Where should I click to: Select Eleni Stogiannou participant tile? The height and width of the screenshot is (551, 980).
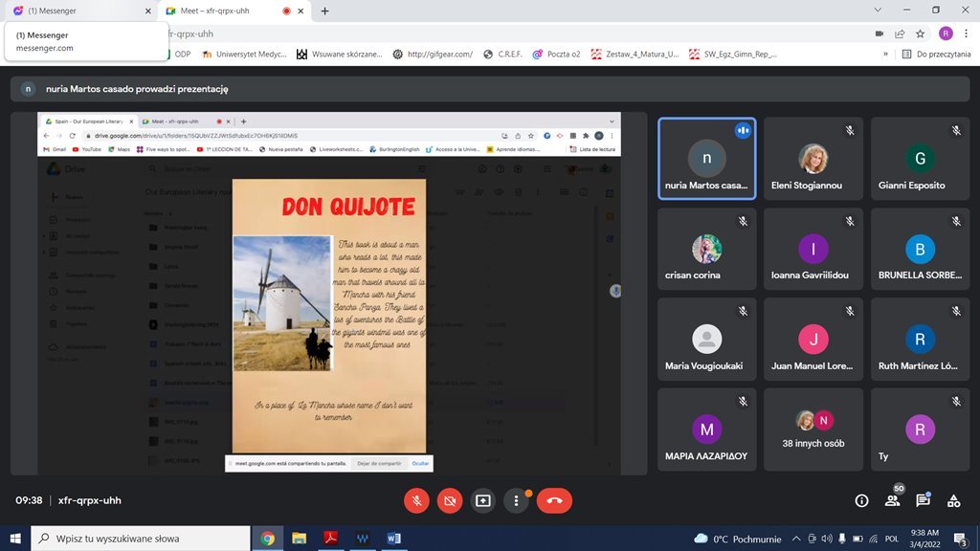coord(813,159)
